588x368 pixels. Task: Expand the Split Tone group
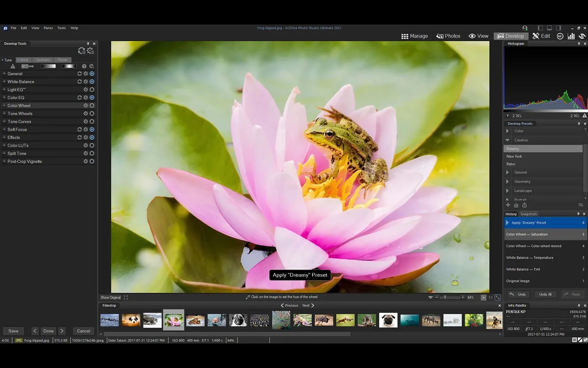point(4,154)
